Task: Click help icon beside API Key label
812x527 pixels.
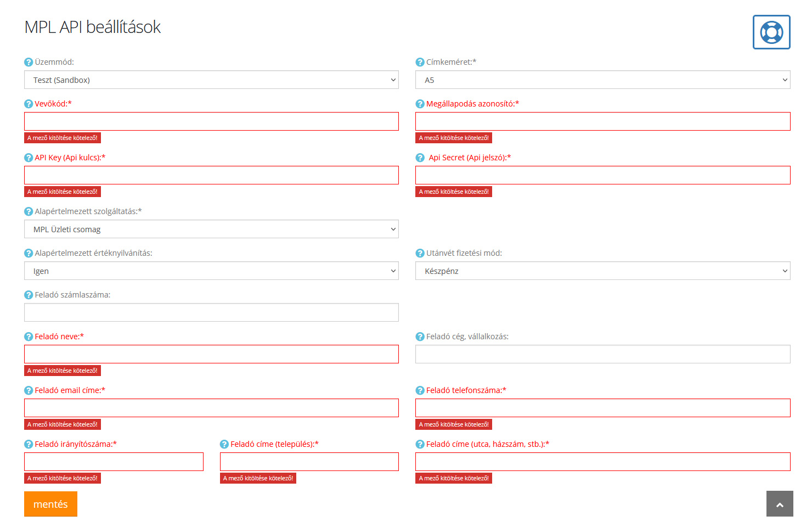Action: click(29, 158)
